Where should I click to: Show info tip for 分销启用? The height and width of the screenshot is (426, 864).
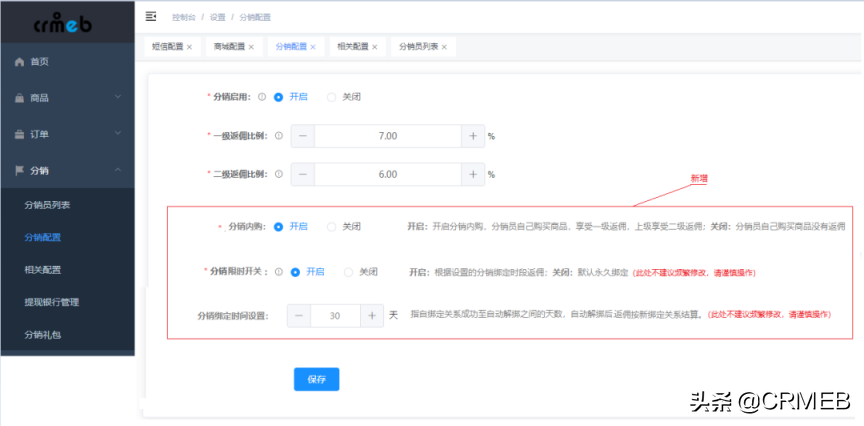262,96
